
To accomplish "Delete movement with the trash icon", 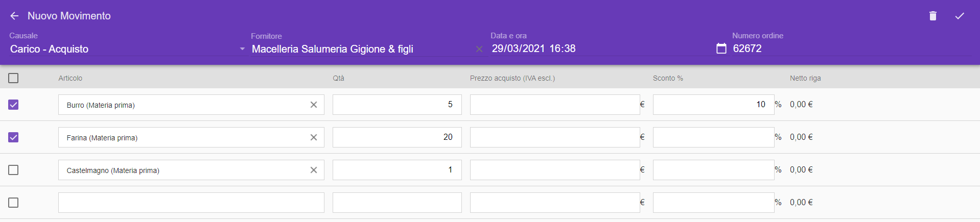I will click(x=933, y=16).
